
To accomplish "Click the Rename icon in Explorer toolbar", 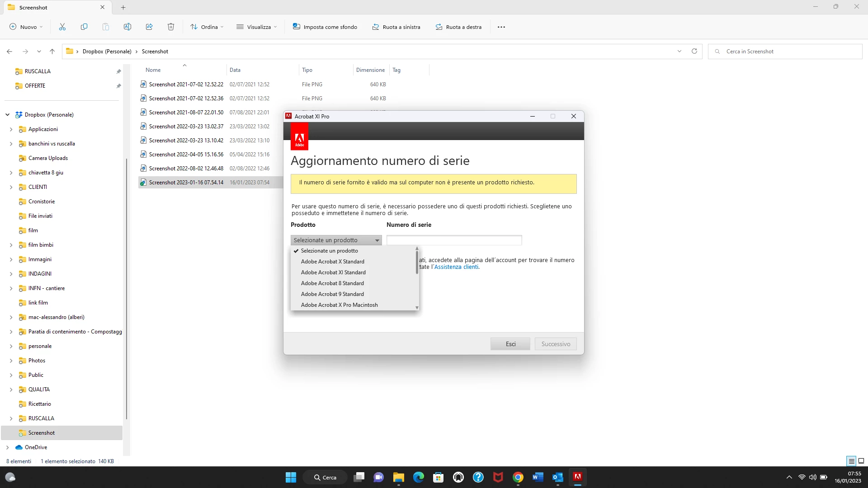I will (127, 27).
